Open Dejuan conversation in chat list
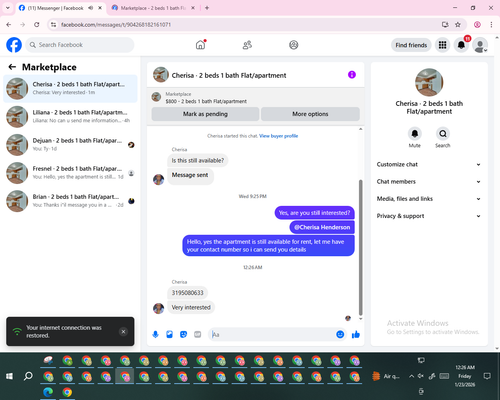Viewport: 500px width, 400px height. pos(70,145)
